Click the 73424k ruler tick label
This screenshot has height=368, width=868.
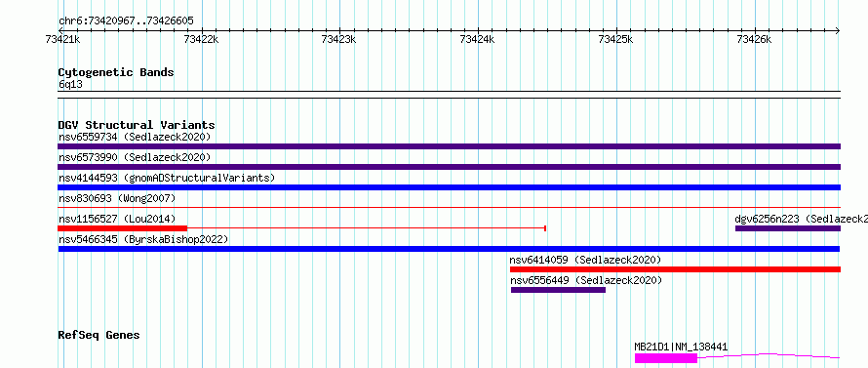pos(478,39)
